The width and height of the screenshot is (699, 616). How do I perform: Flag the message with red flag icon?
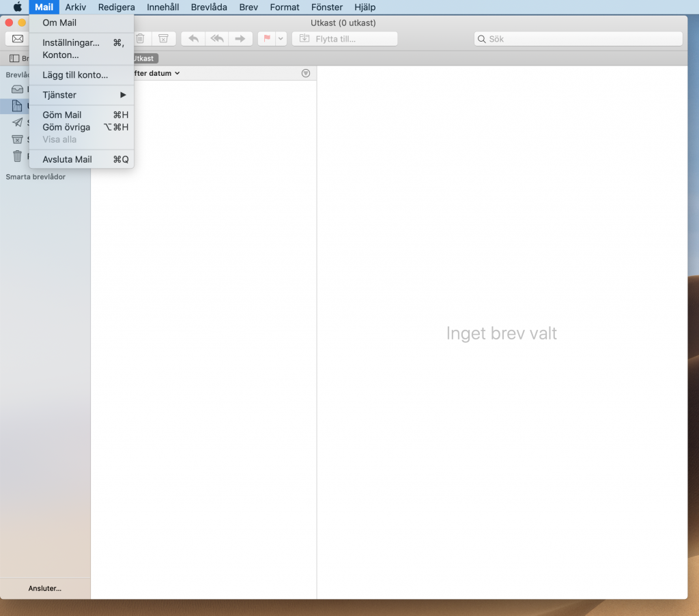(267, 39)
